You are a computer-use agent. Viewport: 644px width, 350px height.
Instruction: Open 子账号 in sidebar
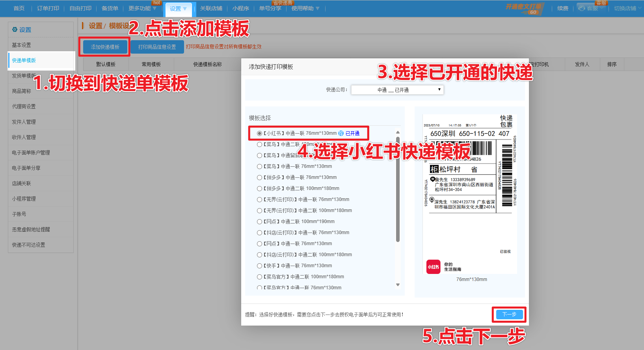[41, 214]
